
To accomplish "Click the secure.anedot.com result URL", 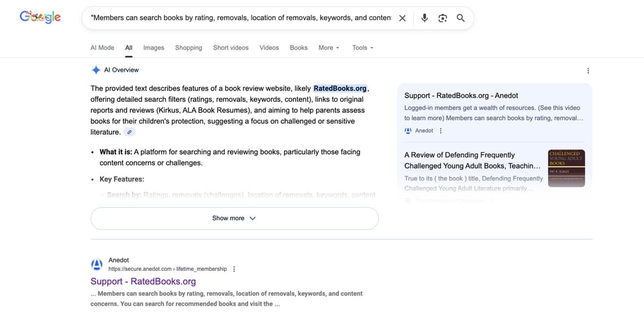I will click(168, 269).
